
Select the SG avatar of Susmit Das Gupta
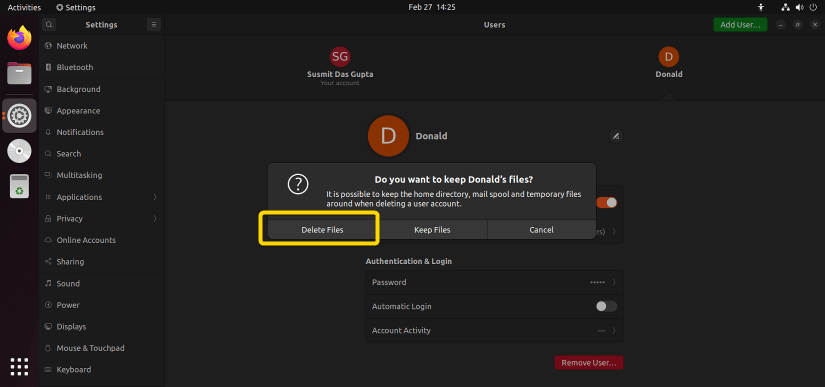(340, 57)
